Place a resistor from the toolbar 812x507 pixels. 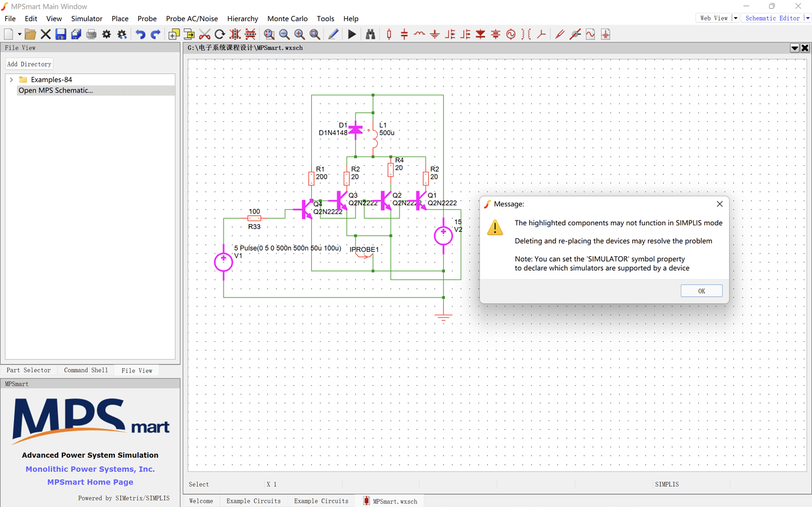pyautogui.click(x=389, y=34)
